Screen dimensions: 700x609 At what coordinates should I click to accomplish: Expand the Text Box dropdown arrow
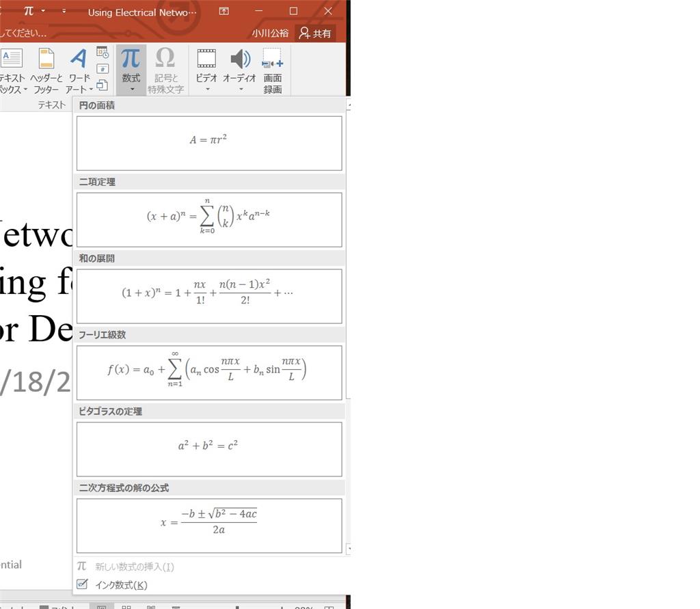(x=25, y=90)
